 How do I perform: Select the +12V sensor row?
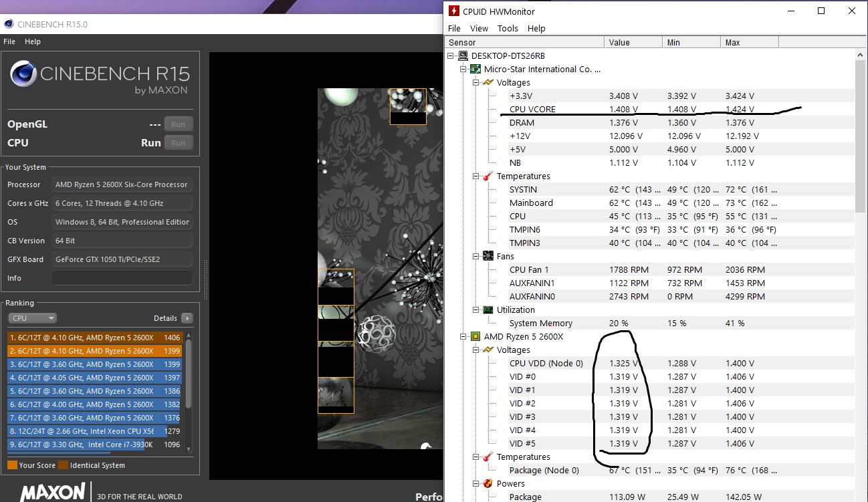click(x=650, y=136)
